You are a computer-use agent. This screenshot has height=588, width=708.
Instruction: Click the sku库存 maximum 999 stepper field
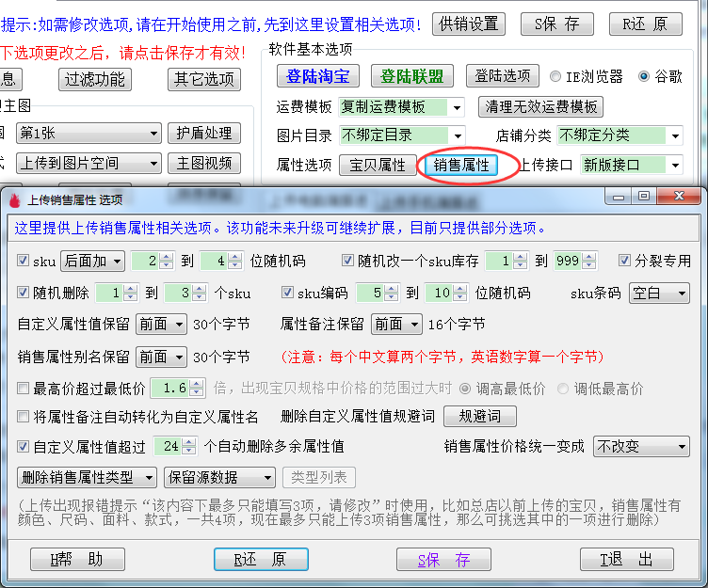pyautogui.click(x=567, y=262)
